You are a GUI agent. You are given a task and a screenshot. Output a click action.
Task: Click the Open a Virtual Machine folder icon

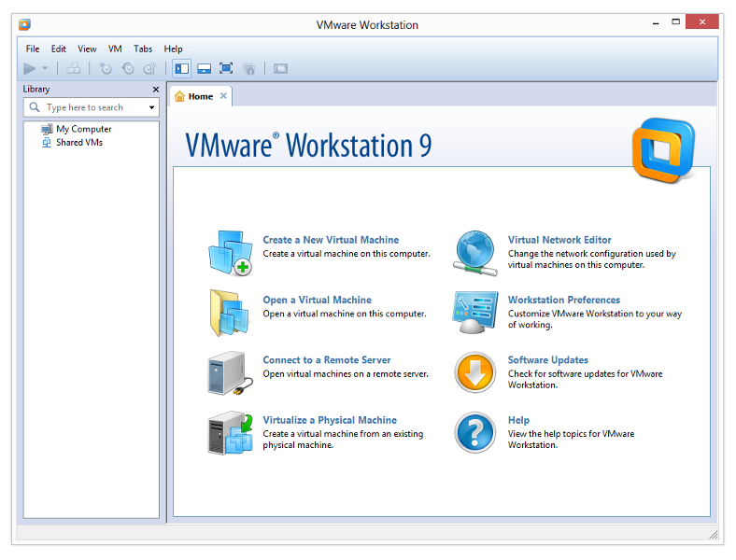(230, 313)
